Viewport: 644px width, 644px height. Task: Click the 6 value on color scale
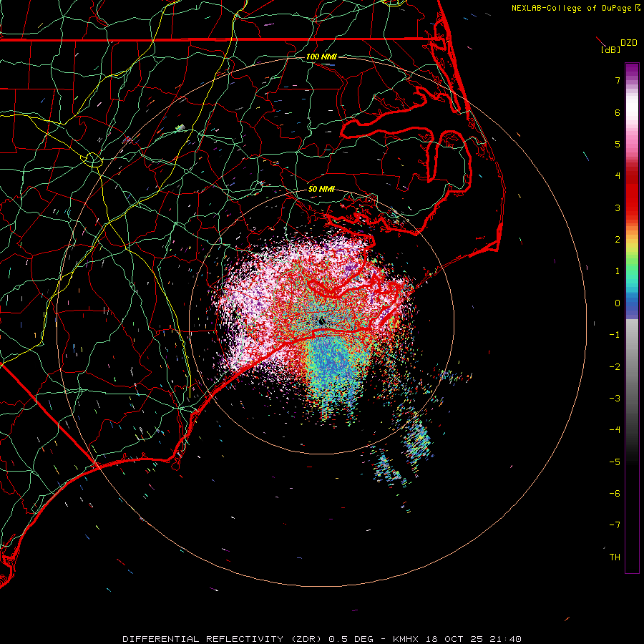click(x=618, y=112)
